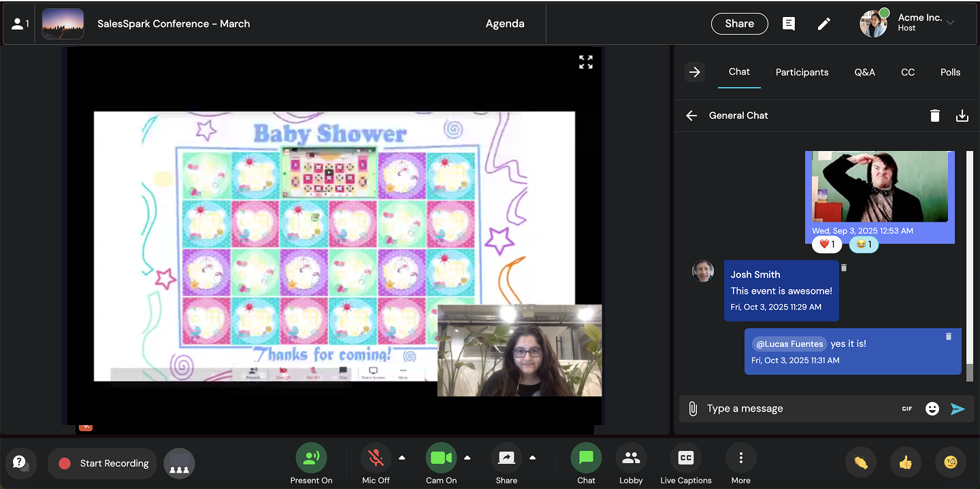Open the Acme Inc. host account dropdown
980x489 pixels.
coord(950,23)
